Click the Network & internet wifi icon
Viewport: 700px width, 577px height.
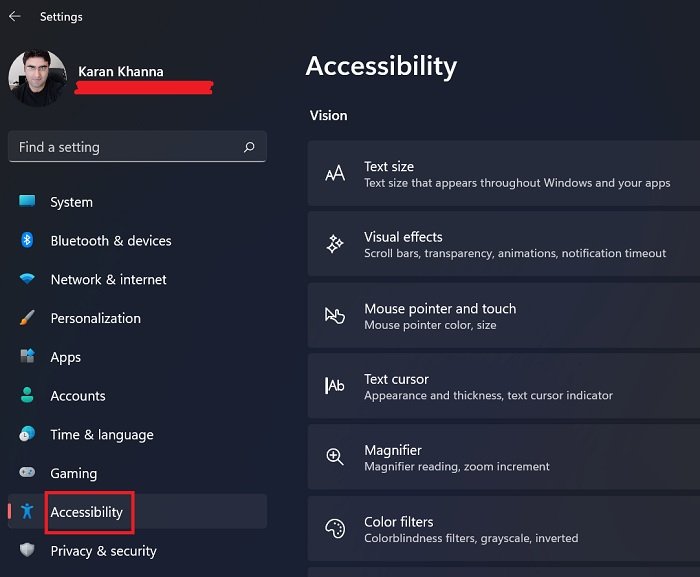tap(28, 280)
